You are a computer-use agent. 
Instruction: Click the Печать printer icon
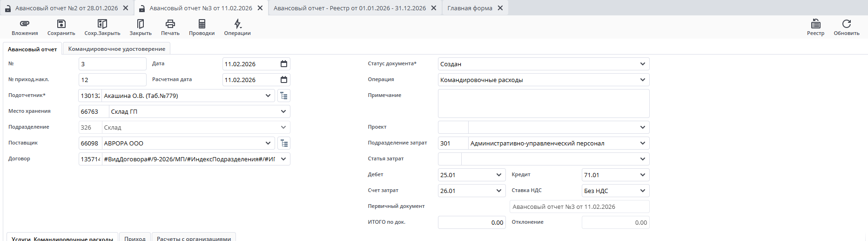tap(170, 24)
